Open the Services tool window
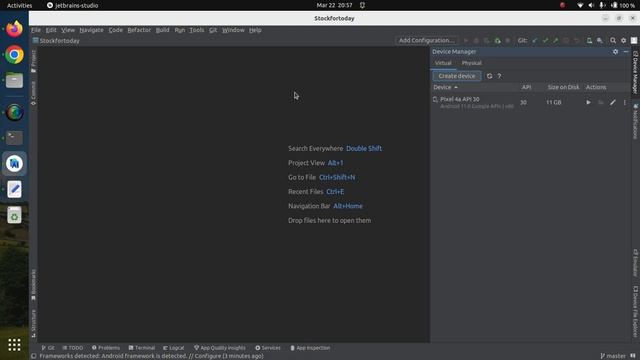This screenshot has height=360, width=640. pyautogui.click(x=268, y=348)
